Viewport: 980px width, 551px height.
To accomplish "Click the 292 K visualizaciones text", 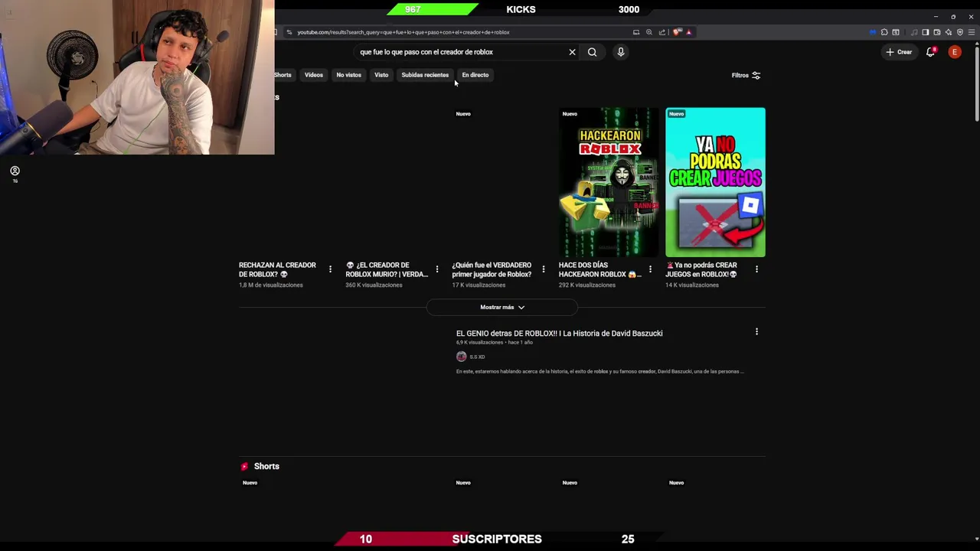I will 587,285.
